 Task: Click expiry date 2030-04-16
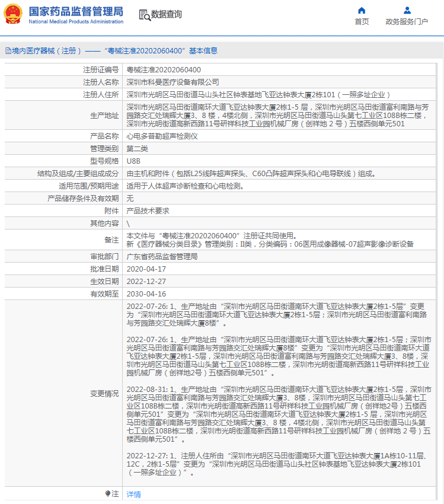click(146, 294)
